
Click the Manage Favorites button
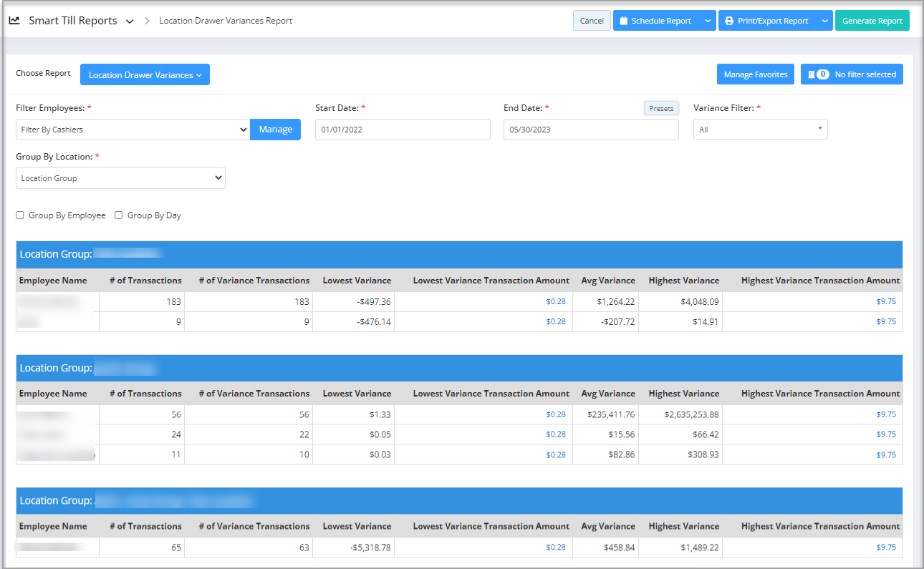[x=756, y=74]
